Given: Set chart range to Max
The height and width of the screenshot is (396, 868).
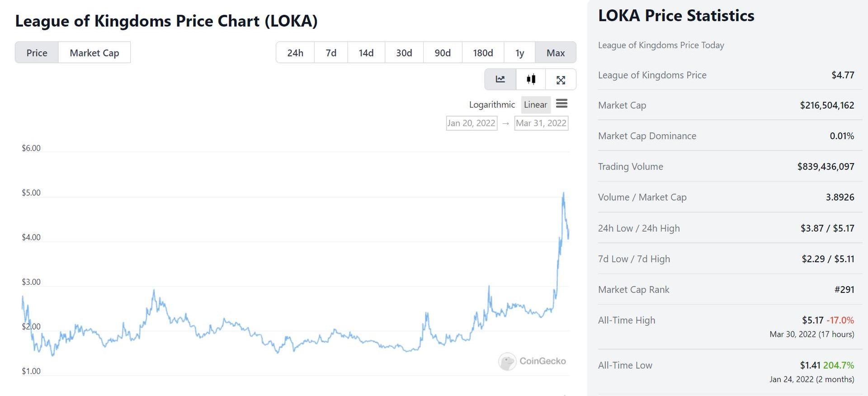Looking at the screenshot, I should tap(556, 53).
